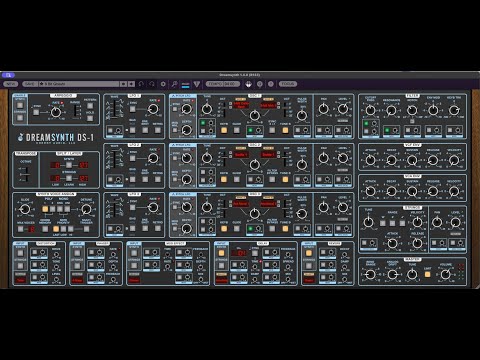Click the Master BEND RANGE knob
The height and width of the screenshot is (360, 480).
tap(370, 274)
